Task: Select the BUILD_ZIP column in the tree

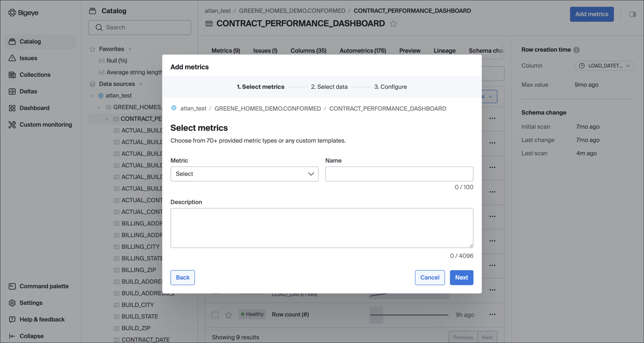Action: (x=136, y=328)
